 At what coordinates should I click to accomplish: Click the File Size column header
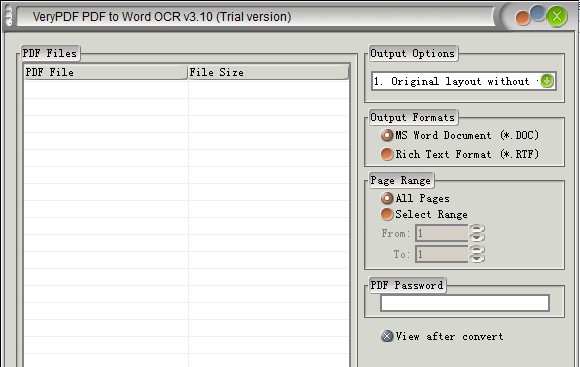pos(268,72)
